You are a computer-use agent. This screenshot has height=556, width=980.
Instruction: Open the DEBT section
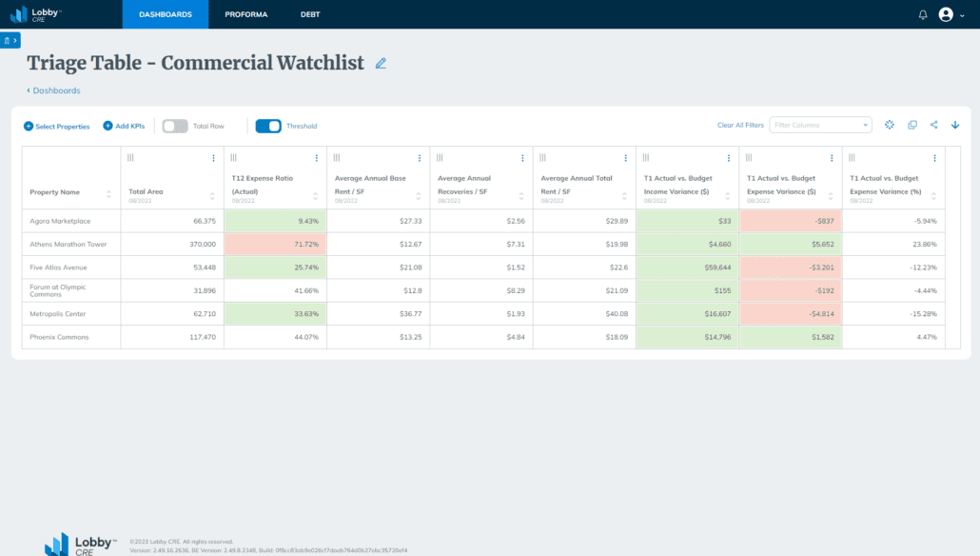[309, 14]
